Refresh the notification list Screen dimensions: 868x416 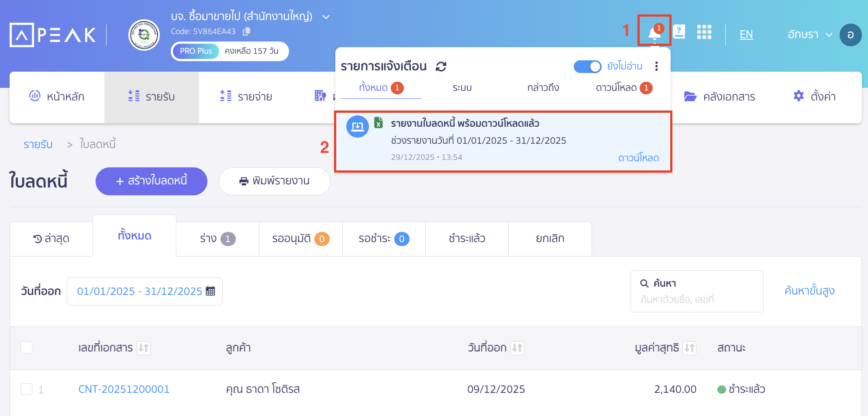pos(441,66)
